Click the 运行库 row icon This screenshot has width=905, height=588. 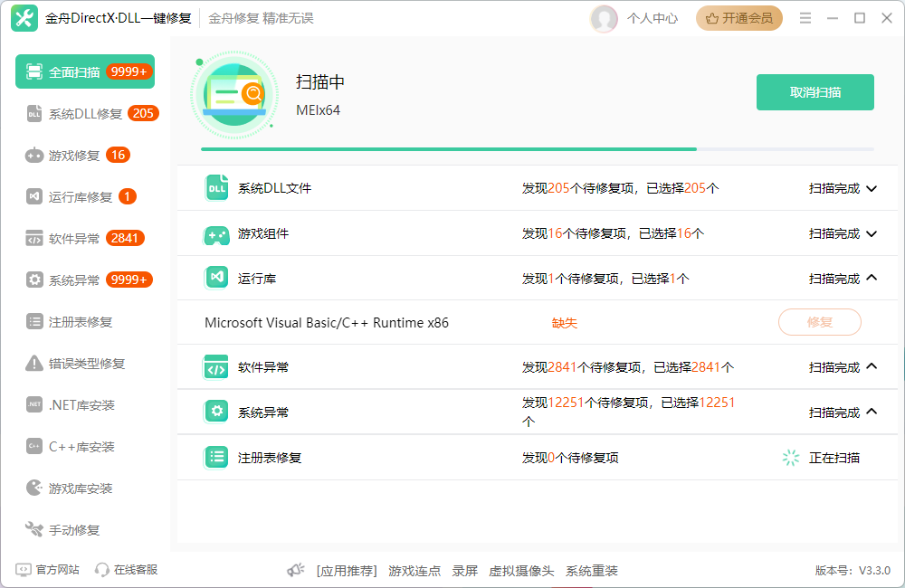click(216, 278)
